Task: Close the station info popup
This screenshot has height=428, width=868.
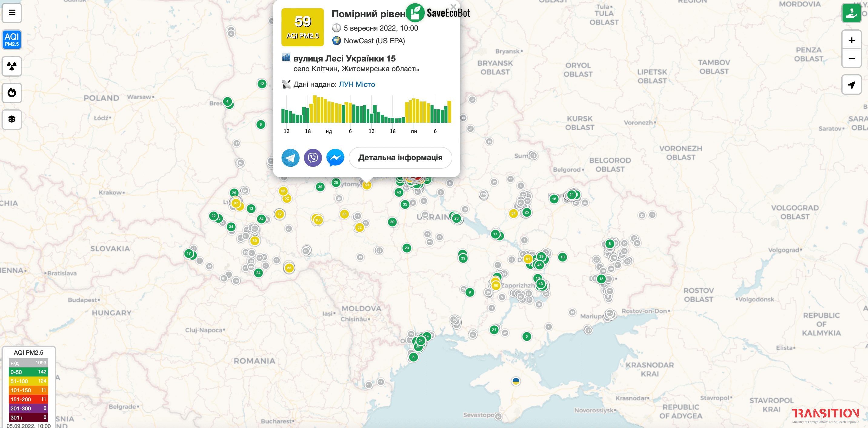Action: click(453, 6)
